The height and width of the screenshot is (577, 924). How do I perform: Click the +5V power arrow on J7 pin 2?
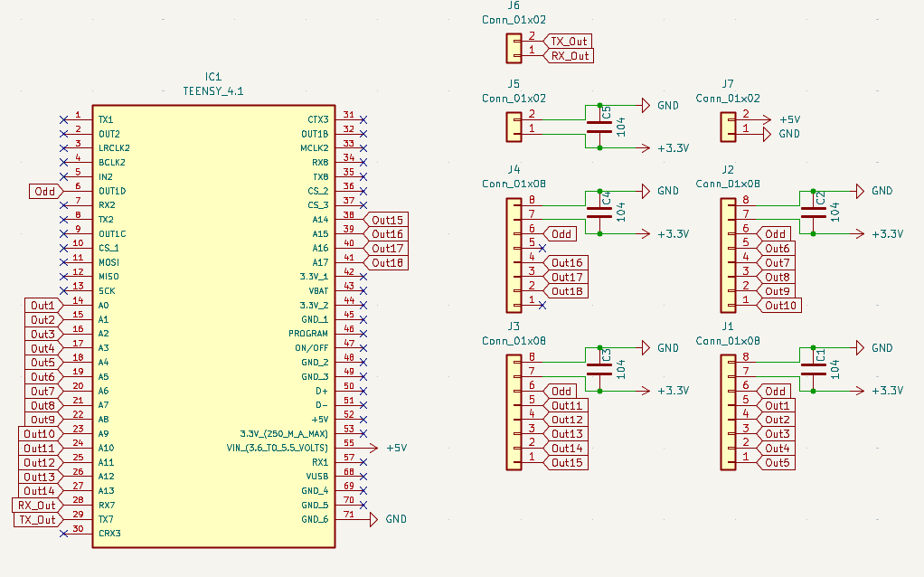(766, 119)
